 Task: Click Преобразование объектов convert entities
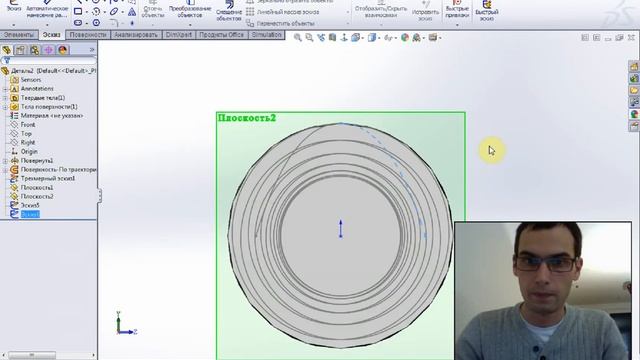click(190, 9)
